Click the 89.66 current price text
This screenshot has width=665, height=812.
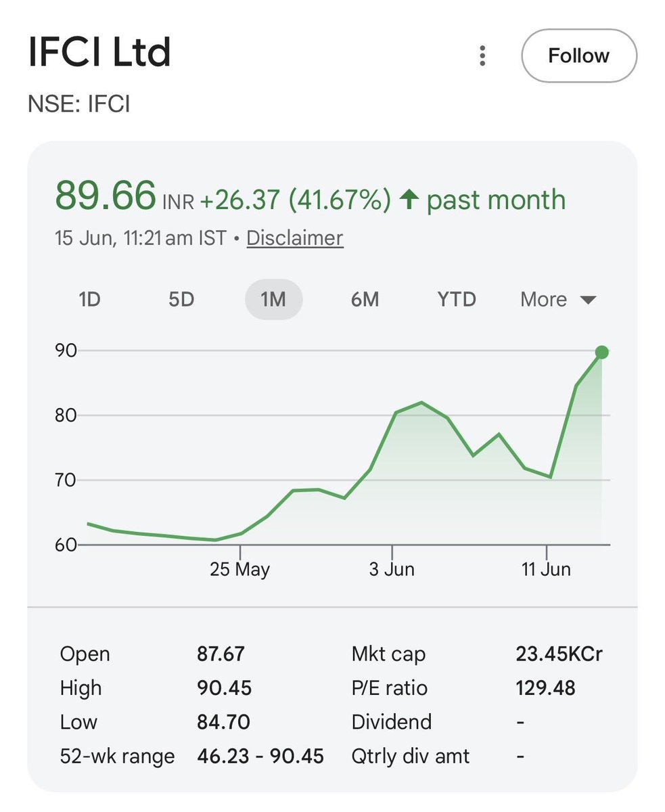[x=106, y=196]
